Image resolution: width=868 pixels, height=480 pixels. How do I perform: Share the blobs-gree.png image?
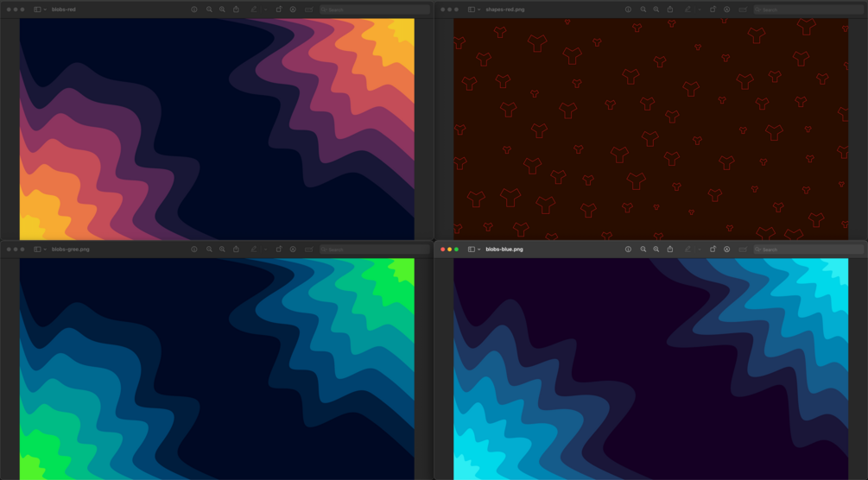coord(236,249)
